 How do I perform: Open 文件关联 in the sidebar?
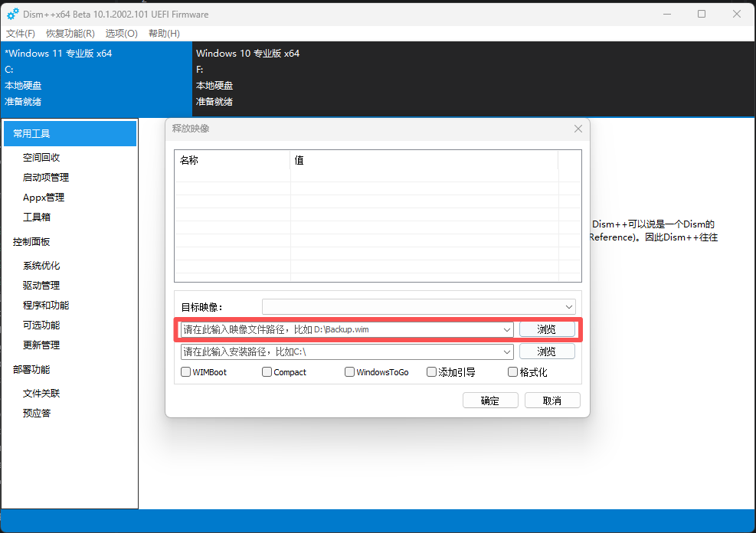41,394
